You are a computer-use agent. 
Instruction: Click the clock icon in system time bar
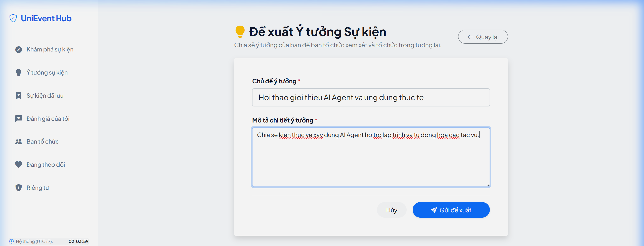click(12, 241)
